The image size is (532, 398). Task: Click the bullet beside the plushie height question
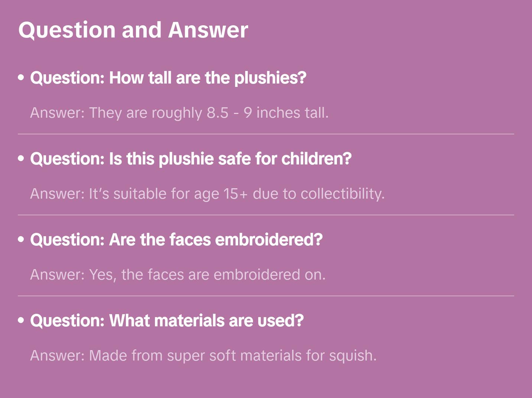(21, 78)
